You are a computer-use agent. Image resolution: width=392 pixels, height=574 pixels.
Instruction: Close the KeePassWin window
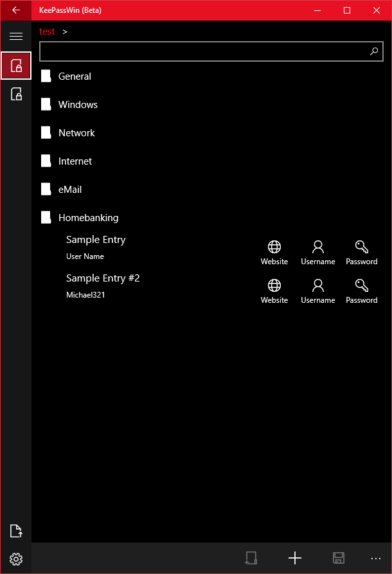coord(377,10)
